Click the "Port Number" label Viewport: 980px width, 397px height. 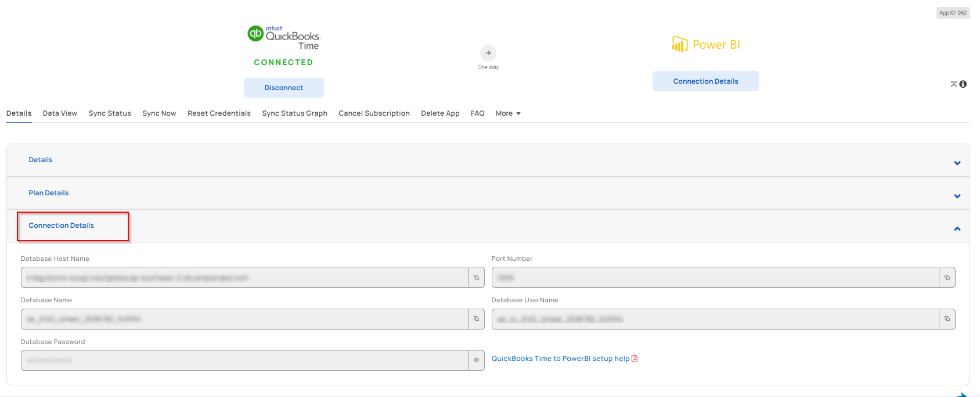point(512,259)
